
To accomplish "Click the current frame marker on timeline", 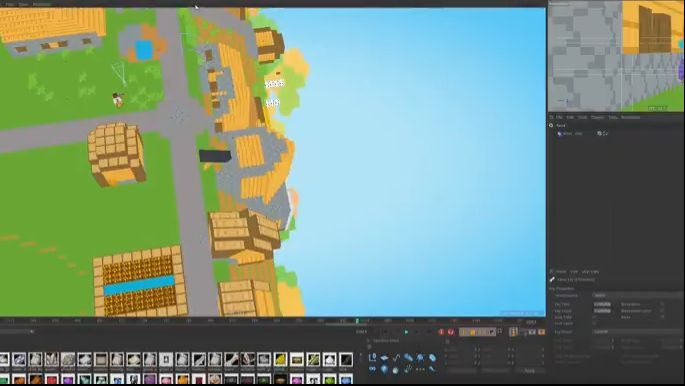I will click(x=357, y=321).
